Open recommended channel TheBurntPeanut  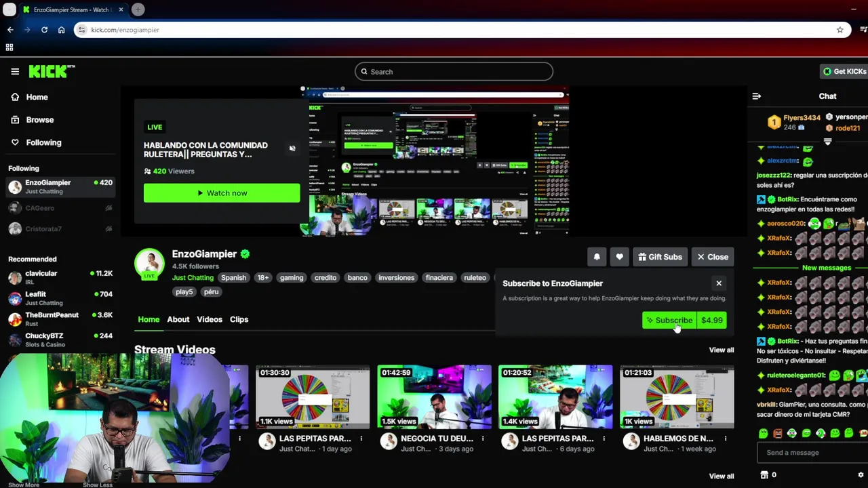coord(60,319)
